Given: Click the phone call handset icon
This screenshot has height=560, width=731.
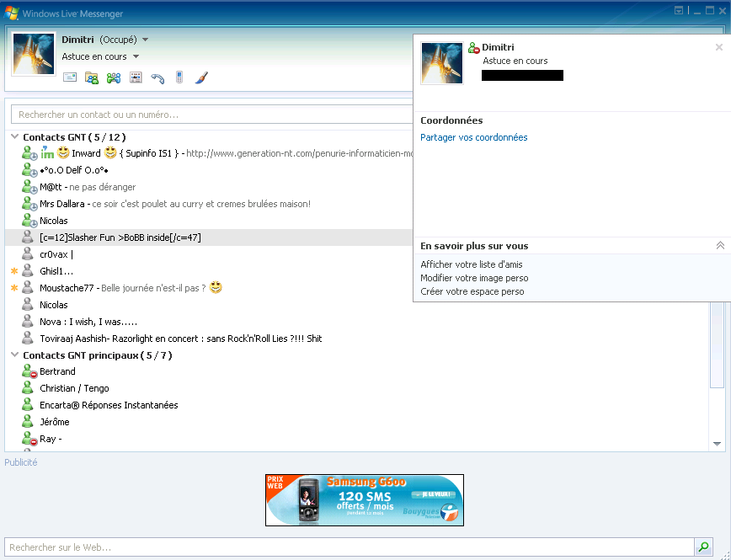Looking at the screenshot, I should 157,77.
